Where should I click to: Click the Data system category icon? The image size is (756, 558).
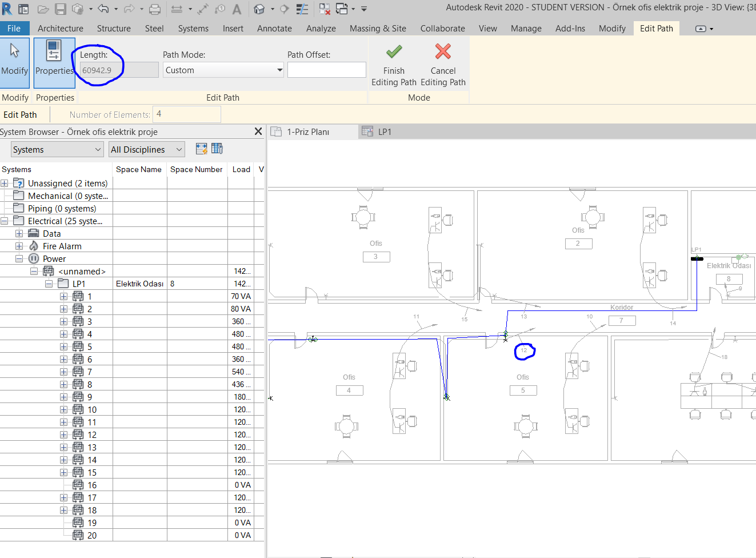pos(34,233)
